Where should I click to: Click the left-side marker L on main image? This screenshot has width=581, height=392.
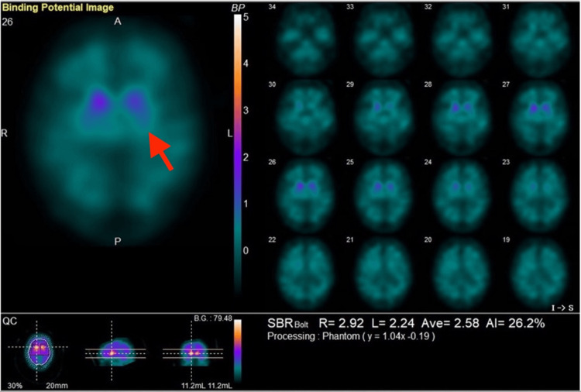click(230, 133)
